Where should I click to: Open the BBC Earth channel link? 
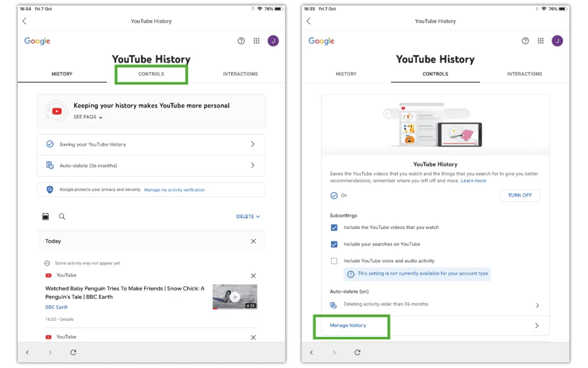click(x=57, y=307)
